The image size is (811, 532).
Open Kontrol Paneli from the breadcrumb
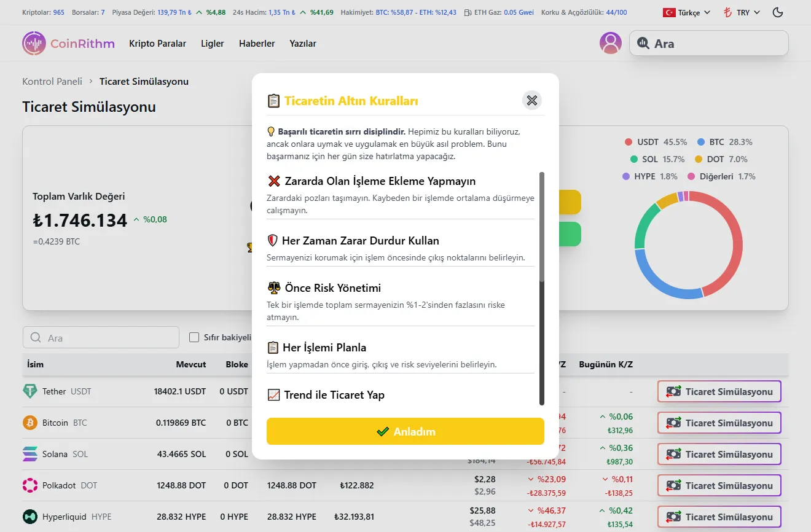click(x=52, y=81)
